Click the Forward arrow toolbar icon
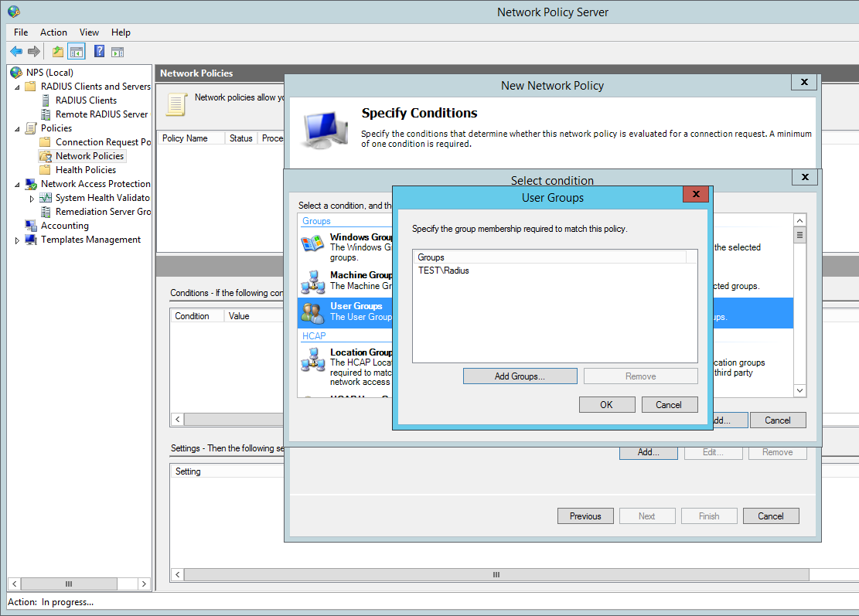This screenshot has height=616, width=859. tap(34, 52)
